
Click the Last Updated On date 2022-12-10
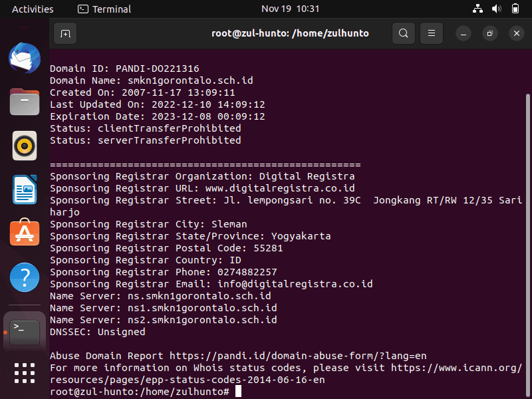point(181,104)
